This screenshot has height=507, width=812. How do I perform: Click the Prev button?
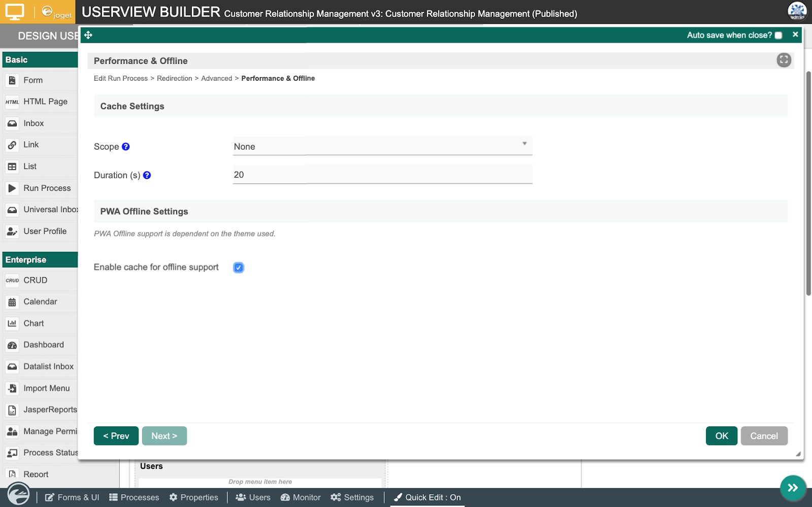coord(116,436)
